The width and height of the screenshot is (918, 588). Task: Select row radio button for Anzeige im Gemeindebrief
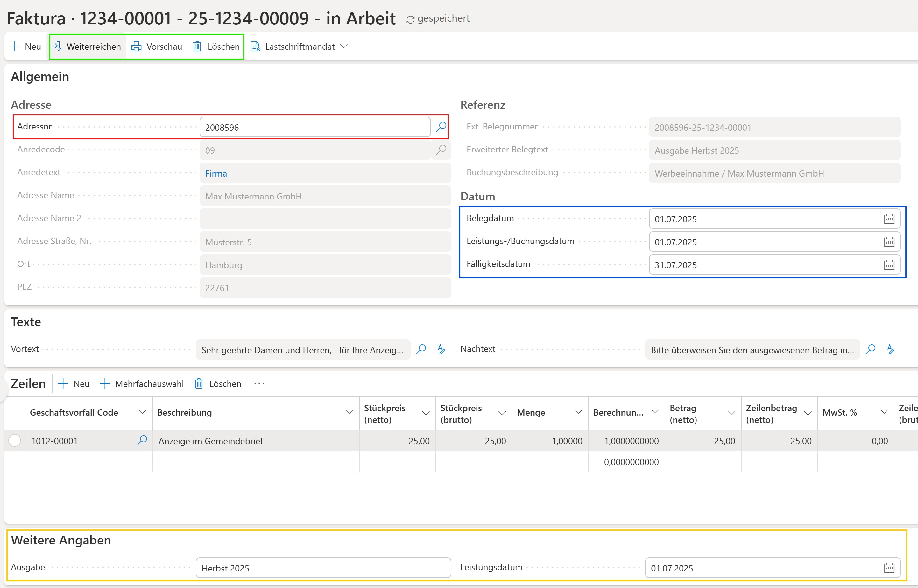[x=15, y=440]
